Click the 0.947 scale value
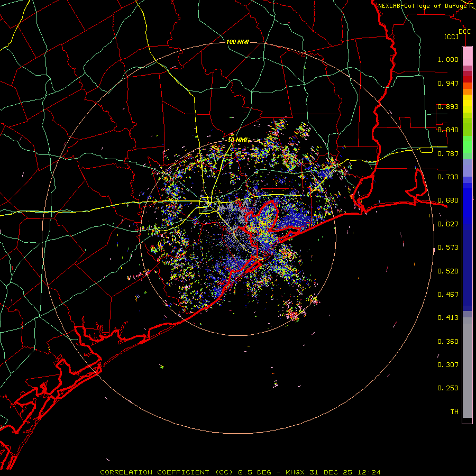The height and width of the screenshot is (476, 476). (448, 83)
